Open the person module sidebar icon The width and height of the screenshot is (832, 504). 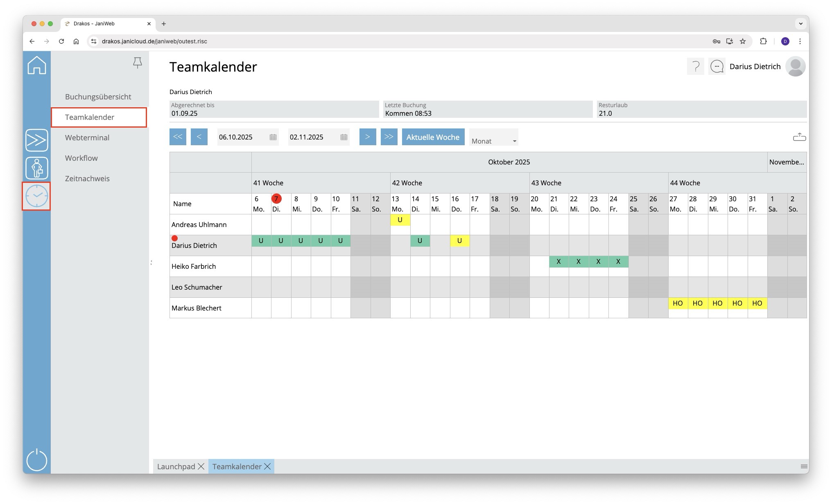pyautogui.click(x=37, y=168)
